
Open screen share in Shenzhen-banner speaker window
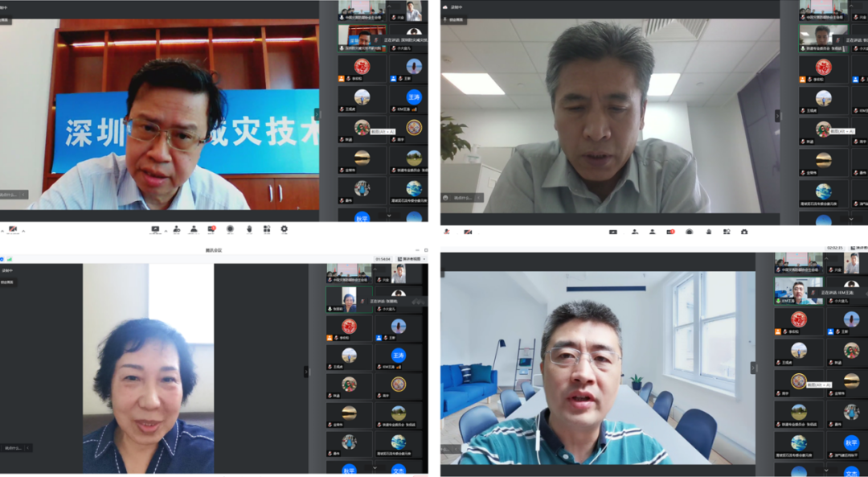click(x=155, y=229)
